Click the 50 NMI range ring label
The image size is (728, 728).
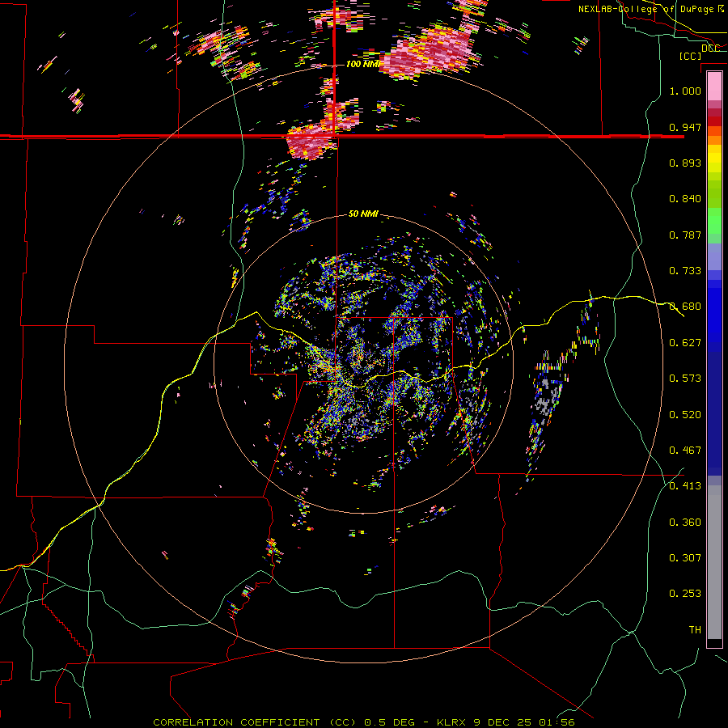[x=363, y=214]
